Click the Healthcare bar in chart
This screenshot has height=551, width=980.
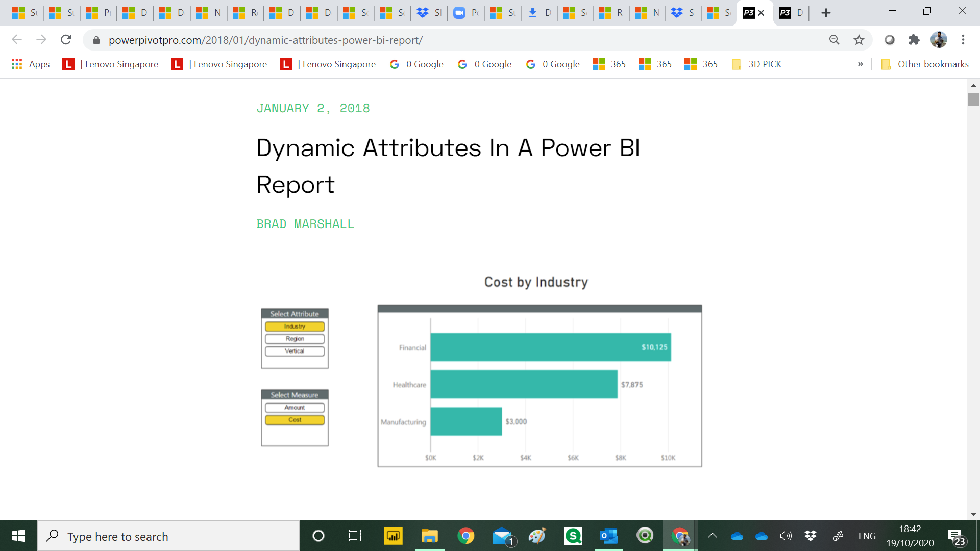click(524, 384)
